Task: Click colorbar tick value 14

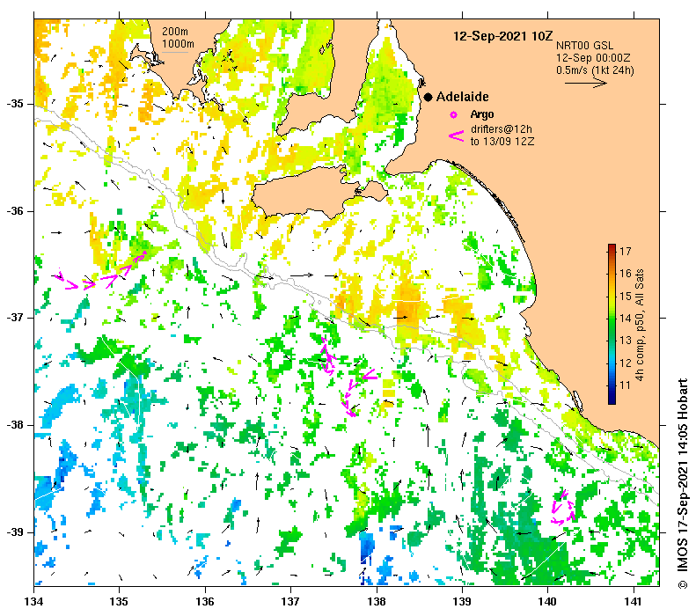Action: pyautogui.click(x=626, y=318)
